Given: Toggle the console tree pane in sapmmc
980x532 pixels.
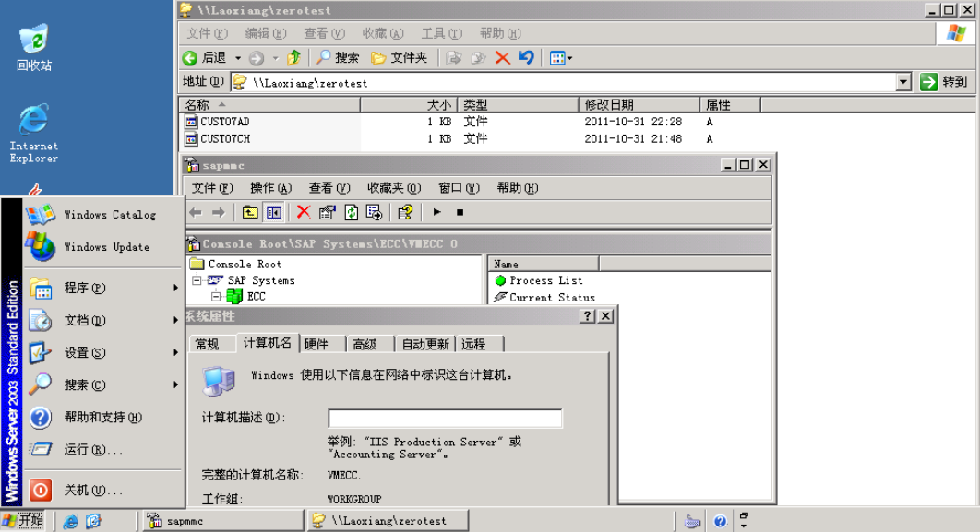Looking at the screenshot, I should 272,212.
